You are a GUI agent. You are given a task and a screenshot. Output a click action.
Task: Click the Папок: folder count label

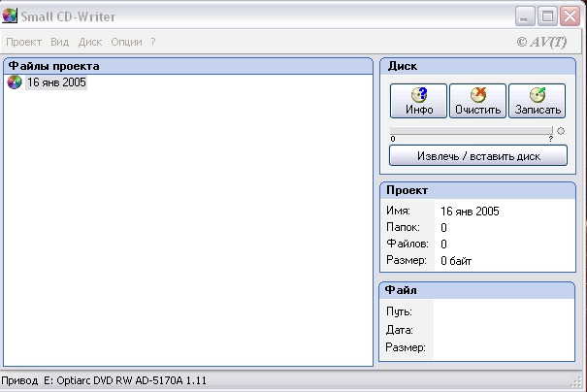click(403, 227)
